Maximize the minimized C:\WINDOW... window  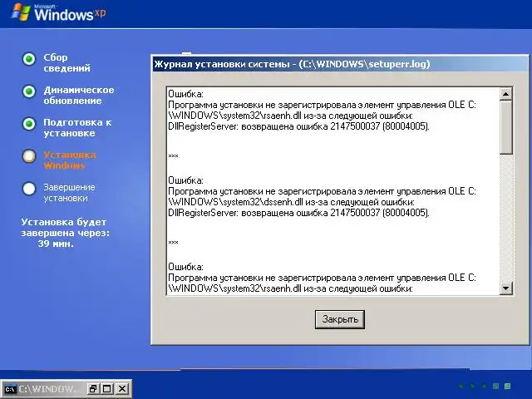click(x=107, y=389)
